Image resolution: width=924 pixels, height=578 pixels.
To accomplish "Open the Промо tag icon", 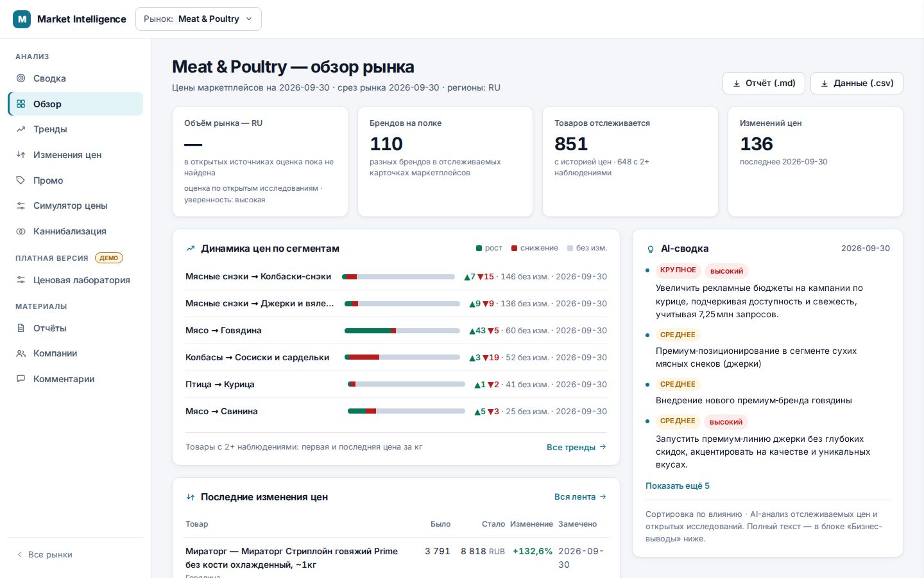I will (x=21, y=180).
